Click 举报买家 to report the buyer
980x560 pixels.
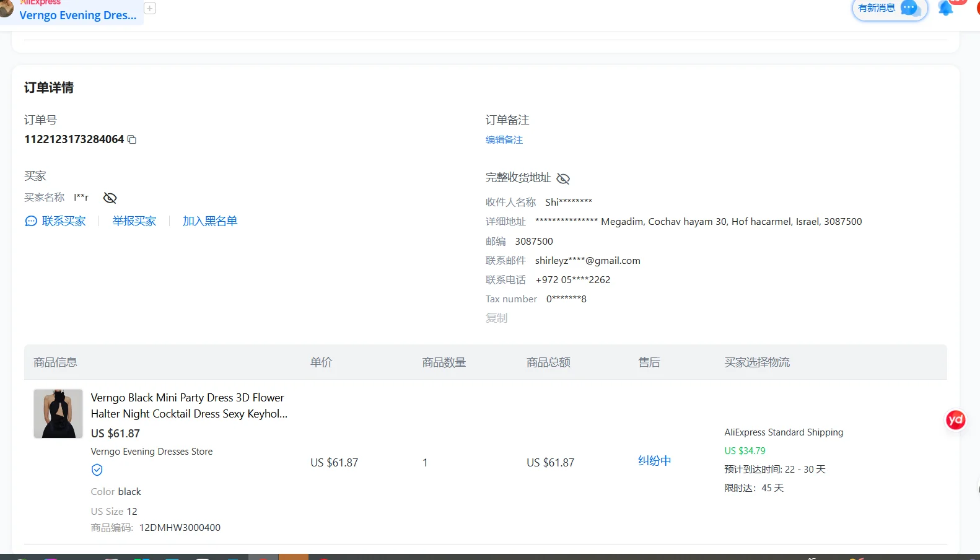pyautogui.click(x=134, y=221)
